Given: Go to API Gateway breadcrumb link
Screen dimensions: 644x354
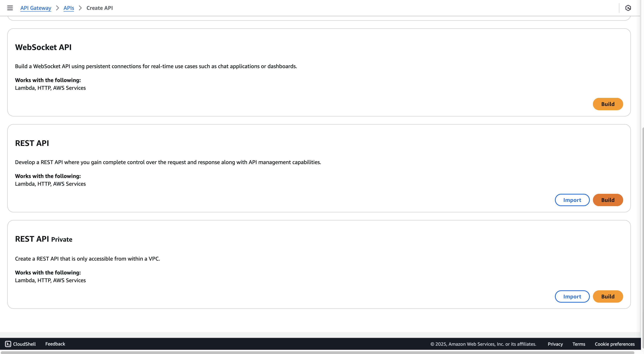Looking at the screenshot, I should point(36,8).
